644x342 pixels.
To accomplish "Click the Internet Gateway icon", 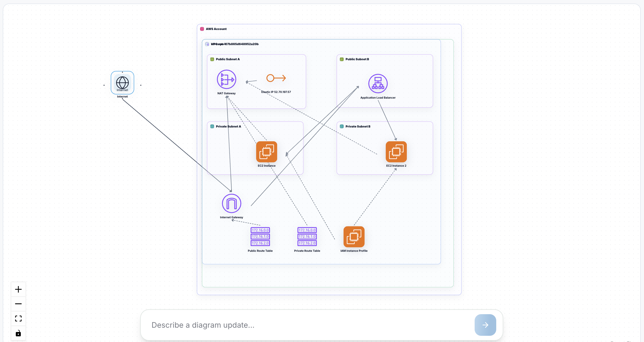I will pyautogui.click(x=232, y=203).
